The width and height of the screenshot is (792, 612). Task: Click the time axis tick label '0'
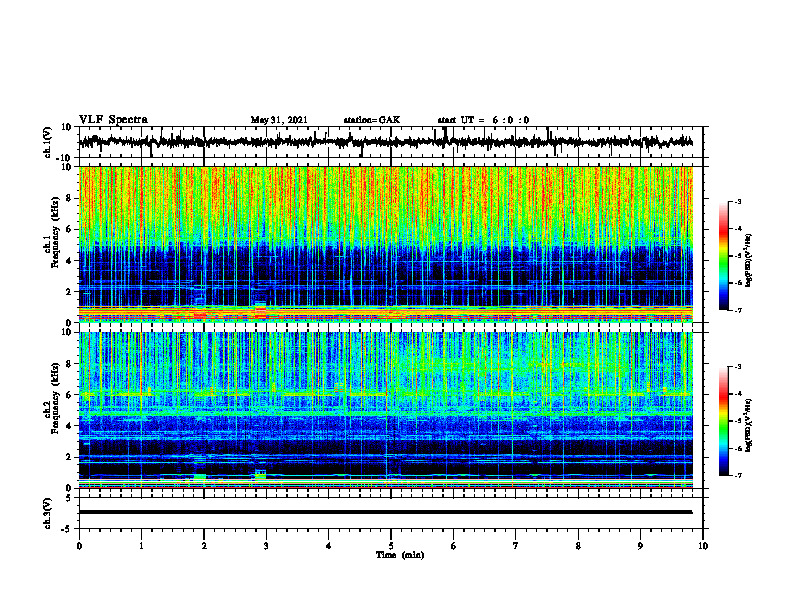point(79,546)
